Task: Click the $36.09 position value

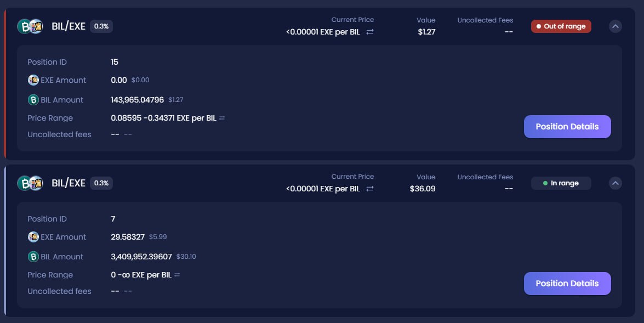Action: point(423,189)
